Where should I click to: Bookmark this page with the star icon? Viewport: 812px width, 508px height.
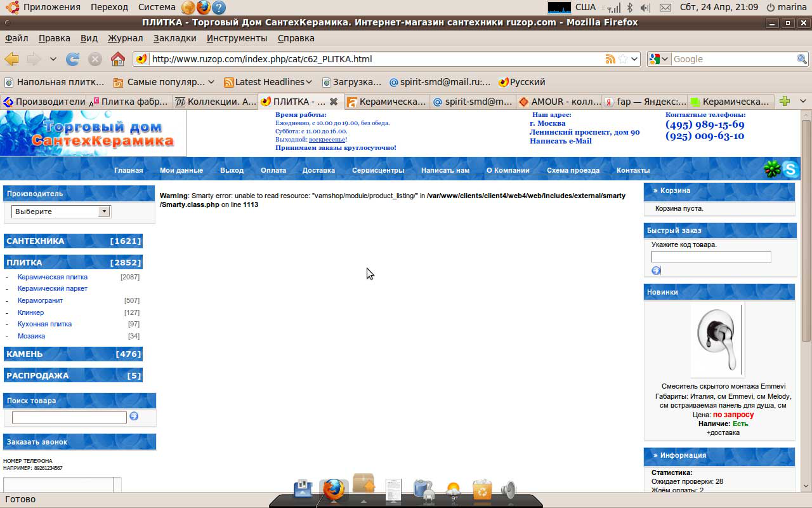pos(622,59)
